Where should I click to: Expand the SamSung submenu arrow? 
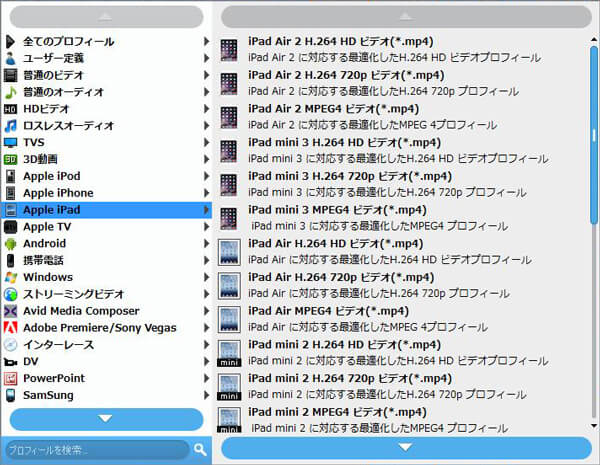click(206, 395)
